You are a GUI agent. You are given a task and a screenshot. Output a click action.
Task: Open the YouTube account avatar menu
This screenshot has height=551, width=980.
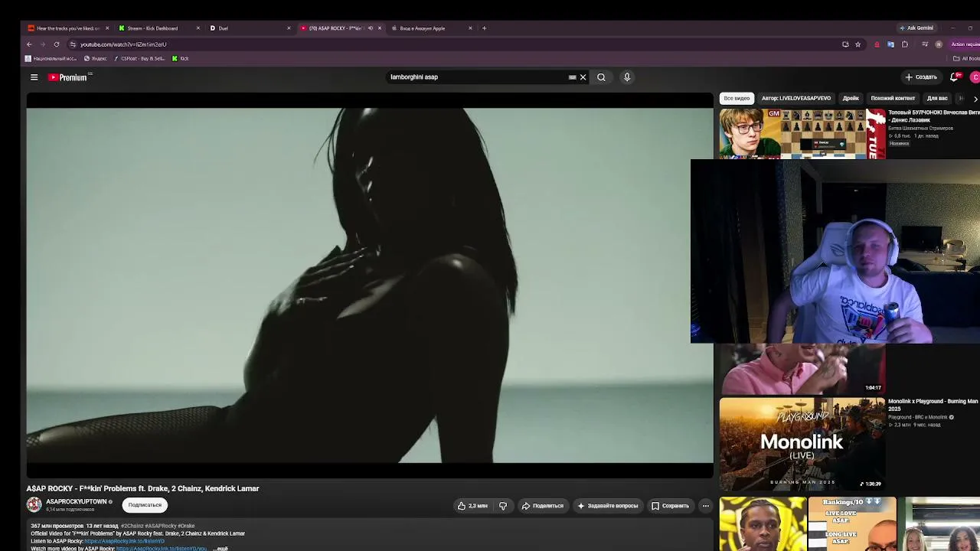(x=975, y=77)
